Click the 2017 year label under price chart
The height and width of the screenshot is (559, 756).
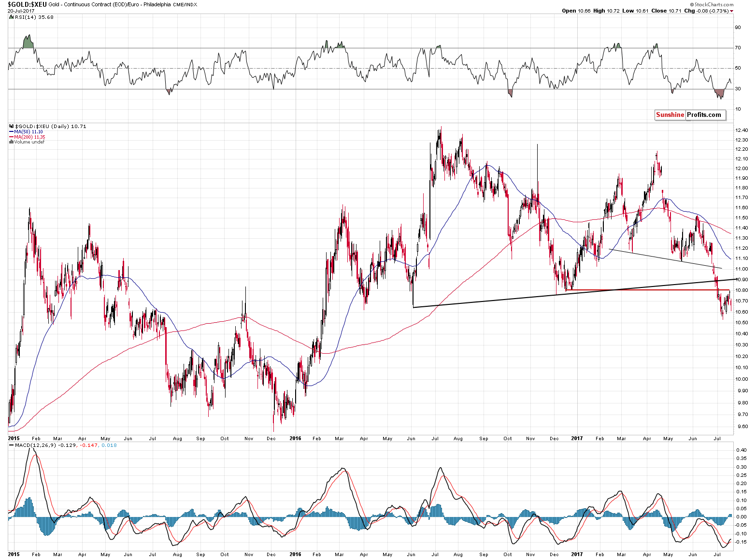[577, 439]
